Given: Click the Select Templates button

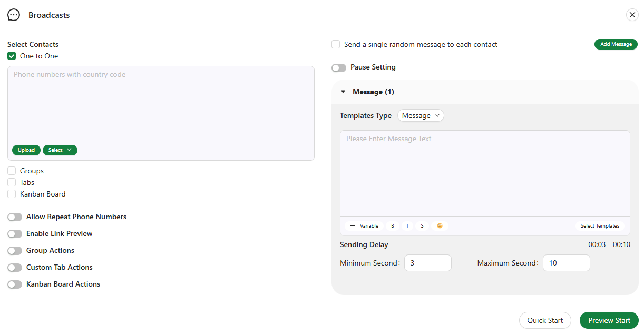Looking at the screenshot, I should pos(600,226).
